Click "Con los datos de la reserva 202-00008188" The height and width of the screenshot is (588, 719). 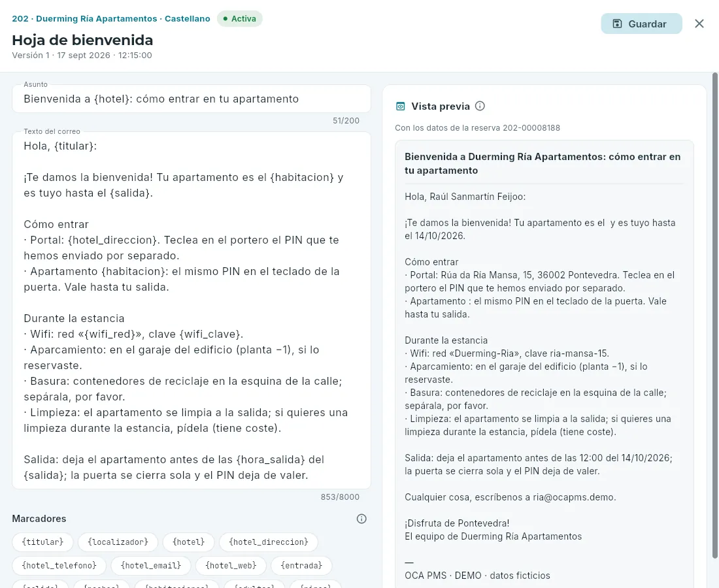click(x=477, y=128)
